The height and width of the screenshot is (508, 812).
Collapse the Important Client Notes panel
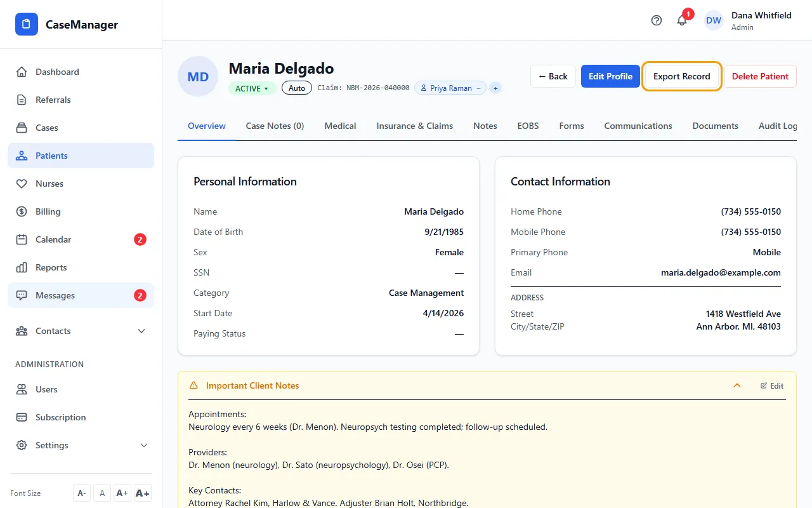(737, 385)
